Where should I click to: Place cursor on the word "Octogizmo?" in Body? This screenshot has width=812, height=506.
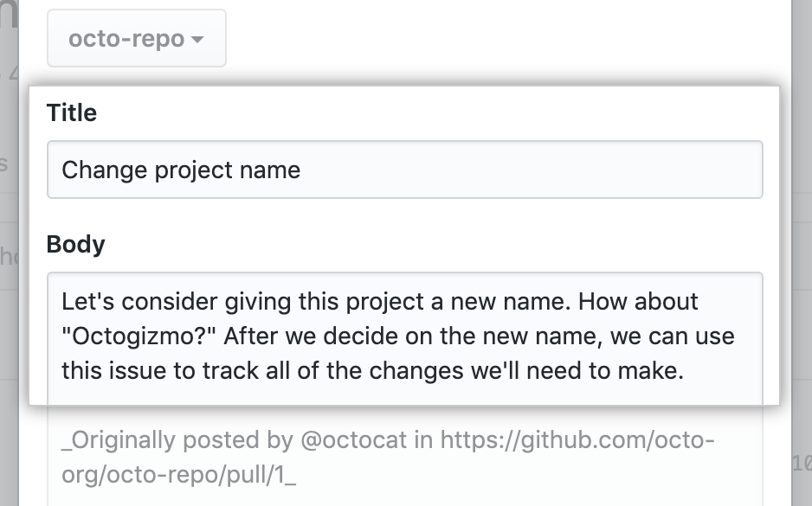(126, 336)
